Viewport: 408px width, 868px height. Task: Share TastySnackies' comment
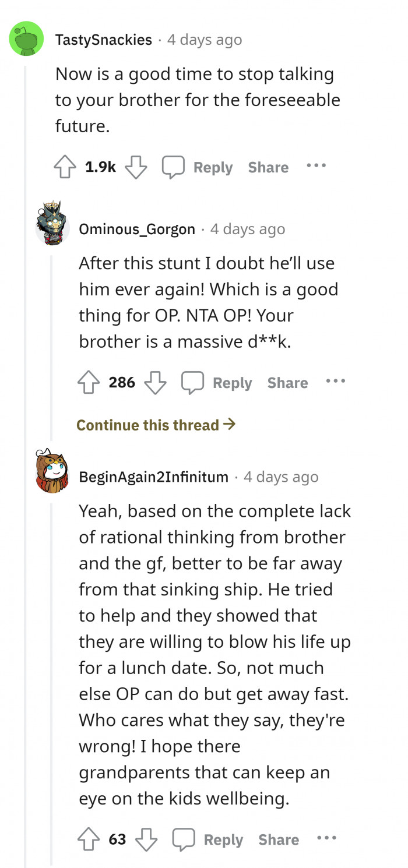(268, 167)
